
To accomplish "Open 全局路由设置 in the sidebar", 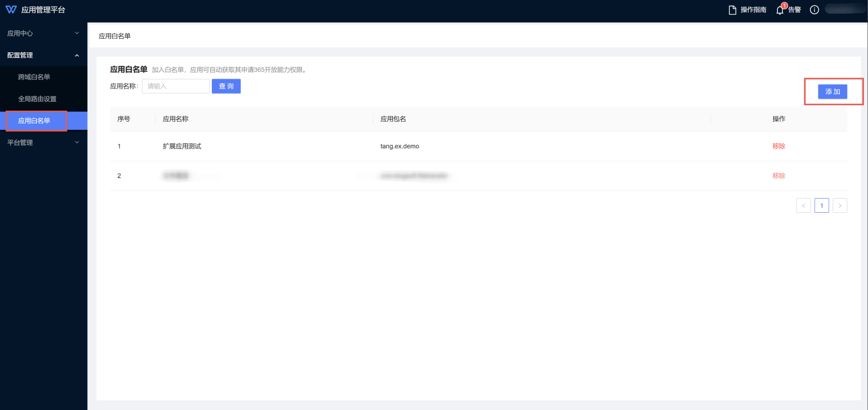I will tap(37, 99).
